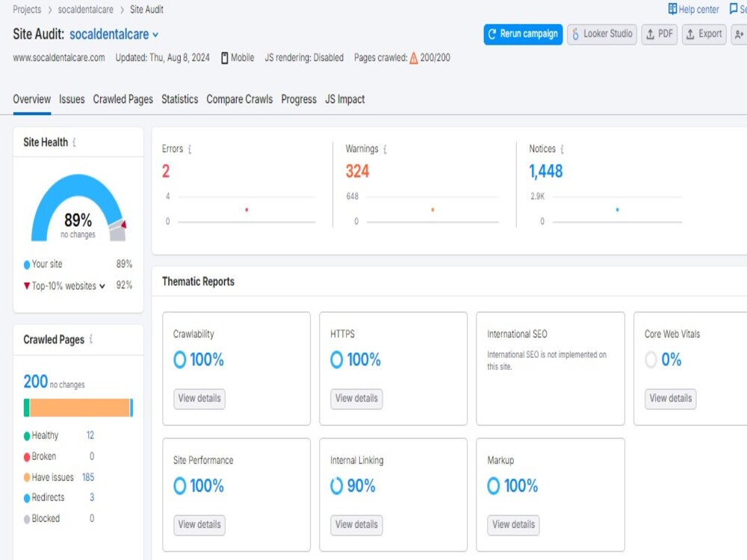Click the Help center book icon
Viewport: 747px width, 560px height.
(x=672, y=9)
